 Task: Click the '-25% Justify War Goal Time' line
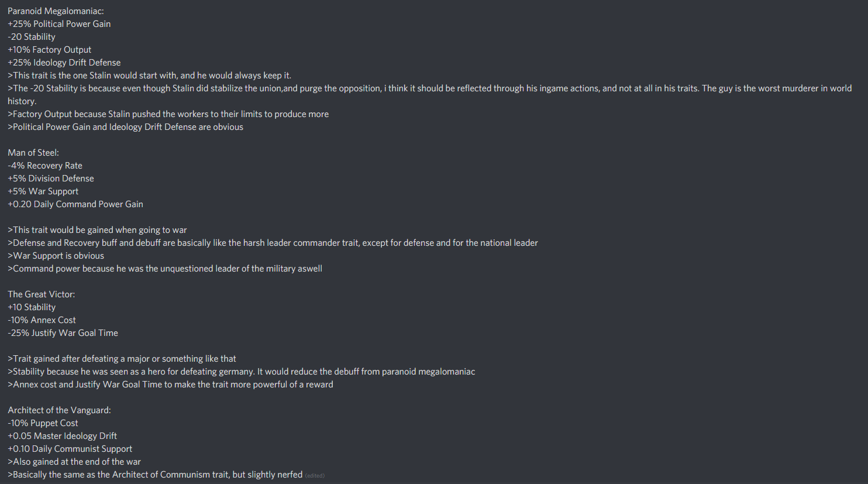(63, 333)
